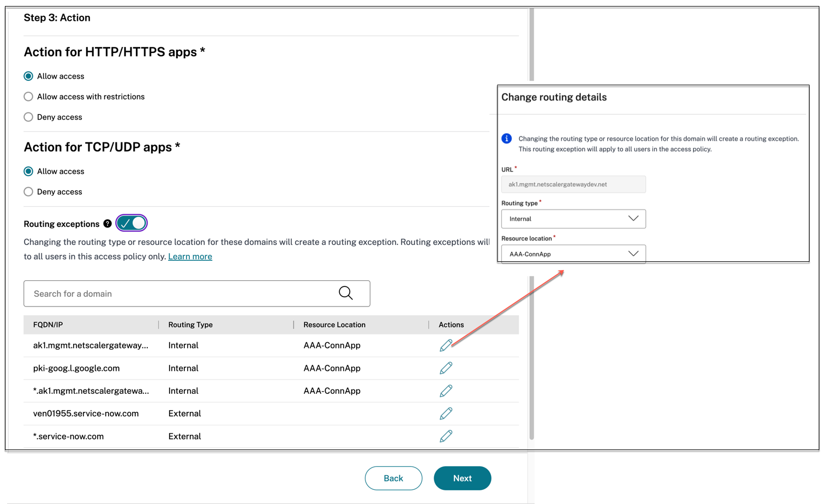Edit routing for *.service-now.com row
This screenshot has height=504, width=821.
(x=446, y=436)
